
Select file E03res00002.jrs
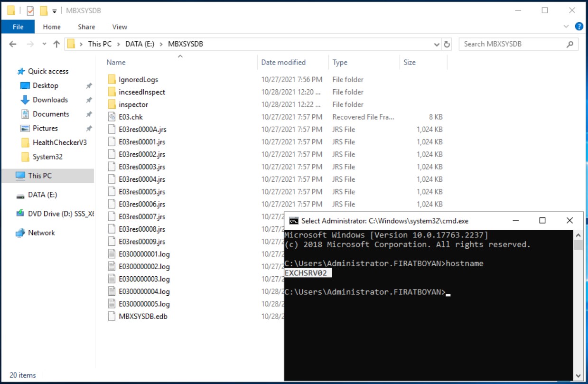142,154
